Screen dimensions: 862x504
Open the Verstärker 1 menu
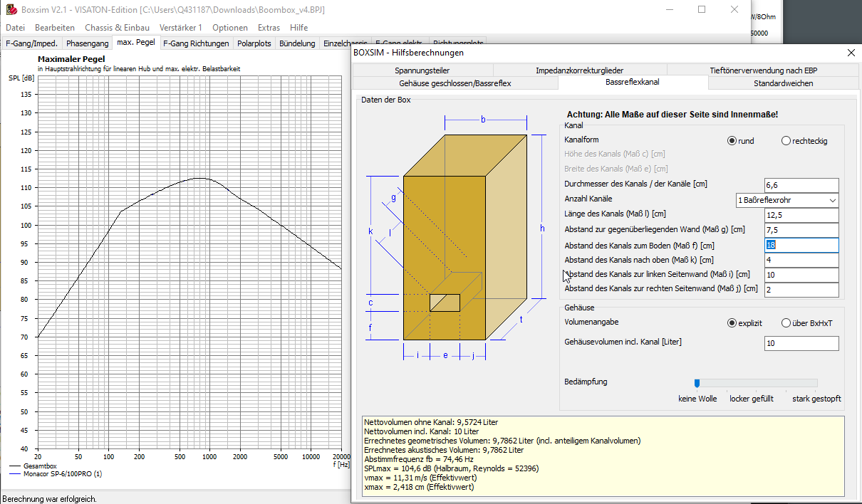[x=181, y=28]
